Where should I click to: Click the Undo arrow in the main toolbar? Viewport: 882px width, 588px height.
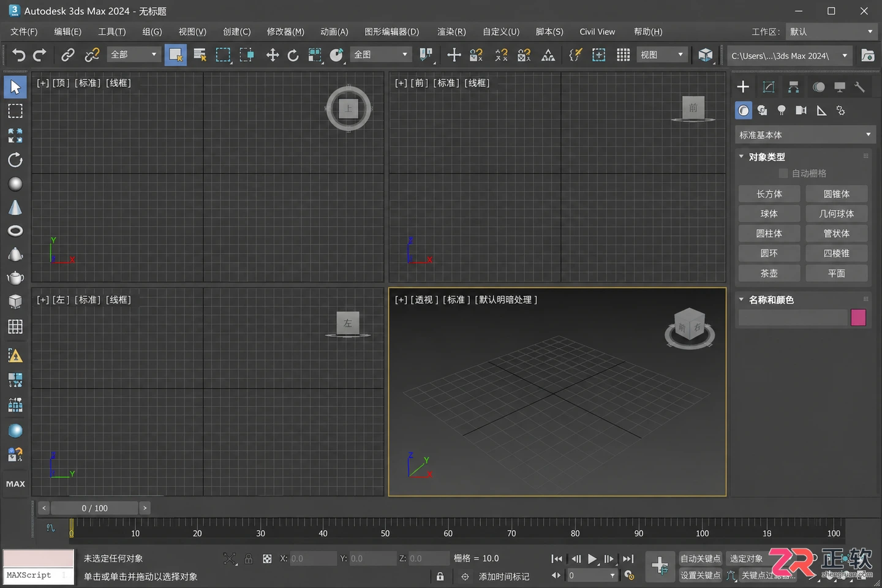tap(19, 55)
